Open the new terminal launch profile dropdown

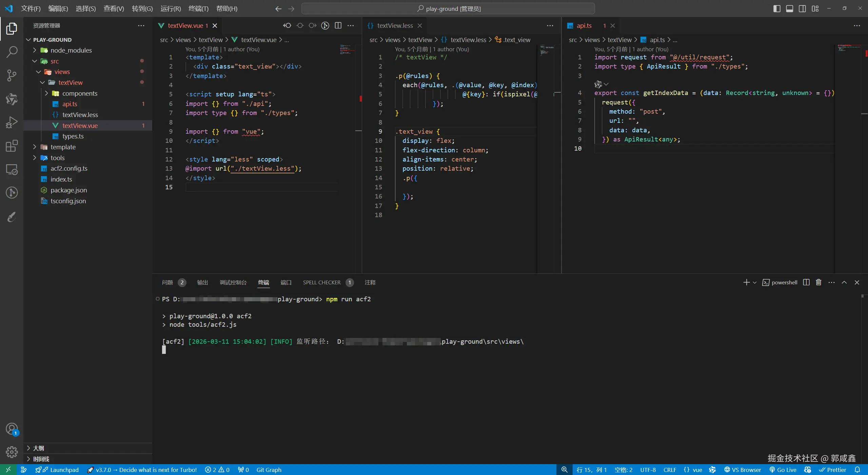[755, 282]
